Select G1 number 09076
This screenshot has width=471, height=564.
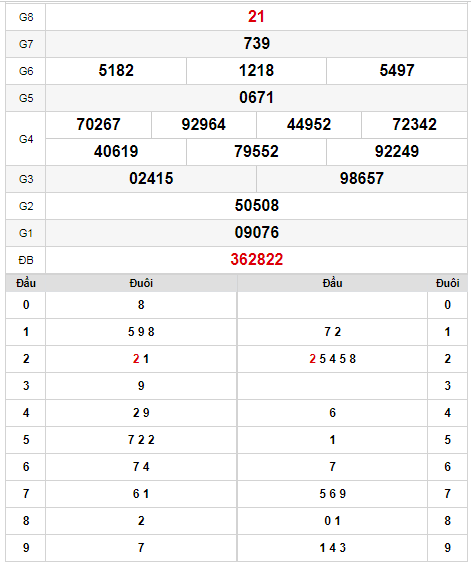(257, 232)
